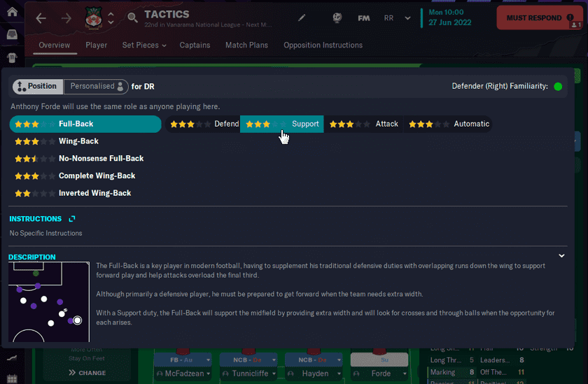Screen dimensions: 588x384
Task: Click the pencil edit icon
Action: tap(302, 17)
